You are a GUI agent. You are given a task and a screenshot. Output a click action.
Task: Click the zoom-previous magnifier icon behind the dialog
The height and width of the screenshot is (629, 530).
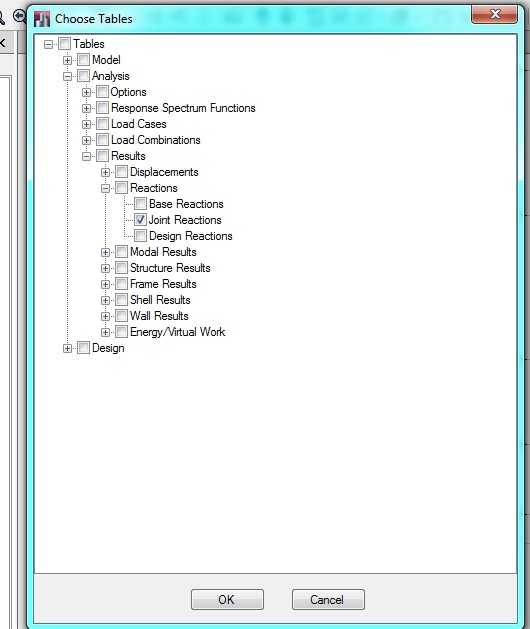click(19, 16)
